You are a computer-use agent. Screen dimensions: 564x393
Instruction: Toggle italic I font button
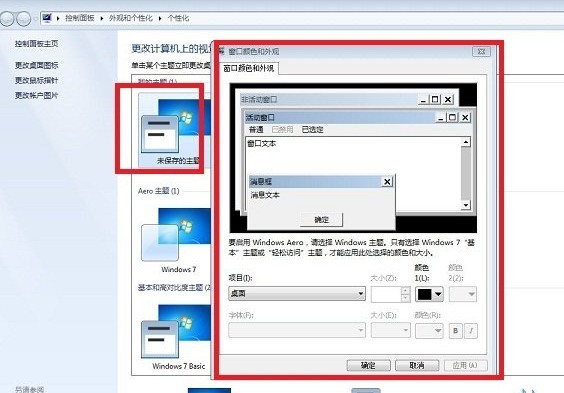(x=471, y=330)
